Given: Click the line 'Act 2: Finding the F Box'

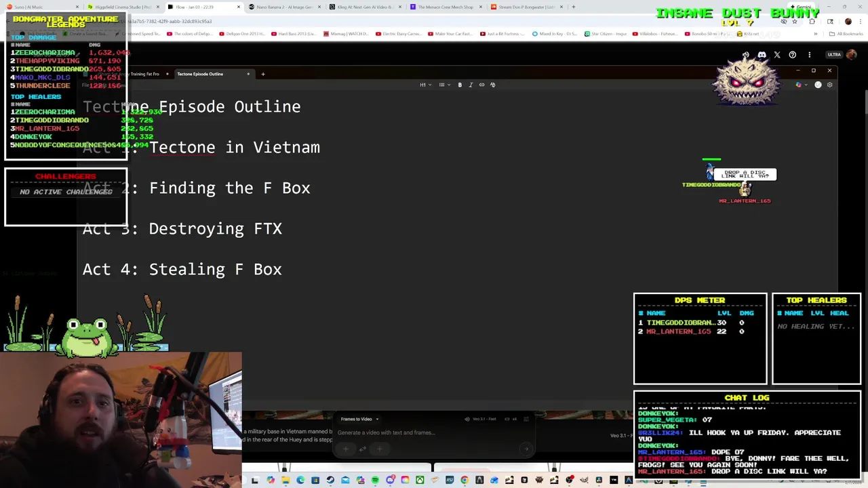Looking at the screenshot, I should pyautogui.click(x=197, y=188).
